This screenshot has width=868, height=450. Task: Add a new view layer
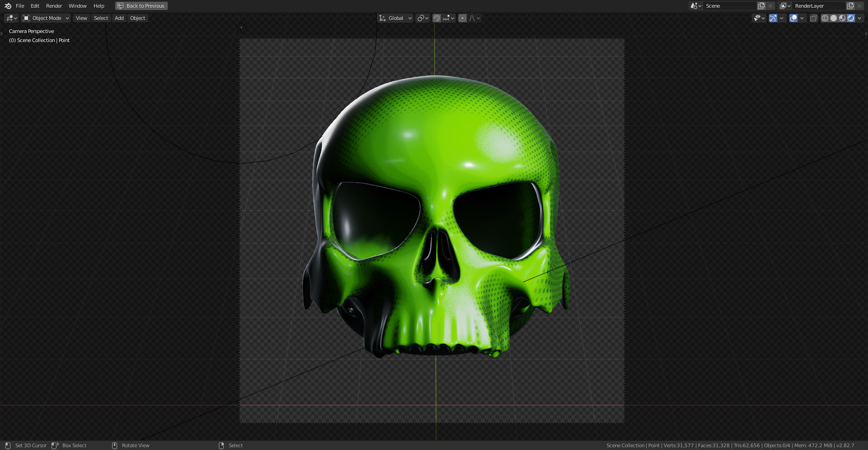pyautogui.click(x=850, y=6)
